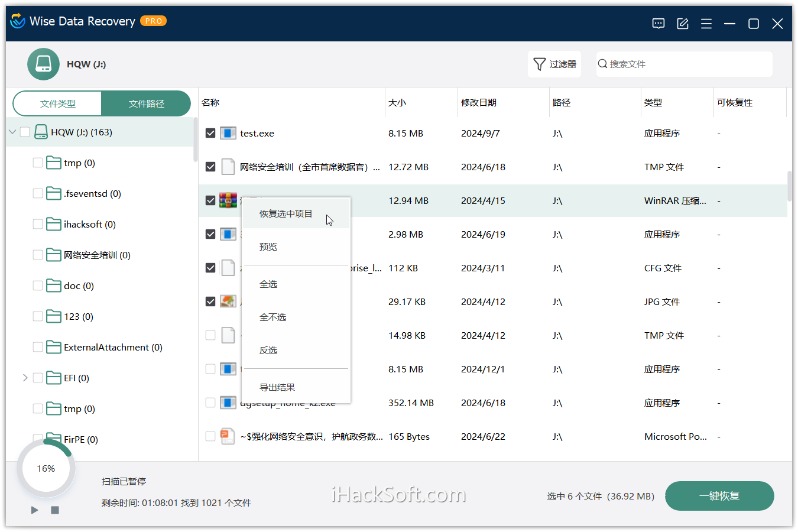Check the 14.98 KB TMP file checkbox
This screenshot has height=532, width=798.
210,335
